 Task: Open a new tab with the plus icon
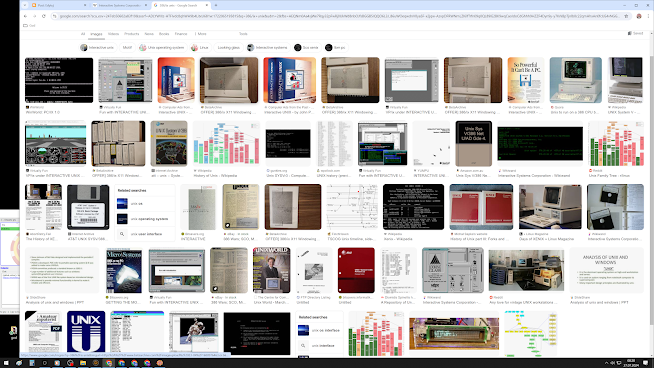click(x=216, y=5)
